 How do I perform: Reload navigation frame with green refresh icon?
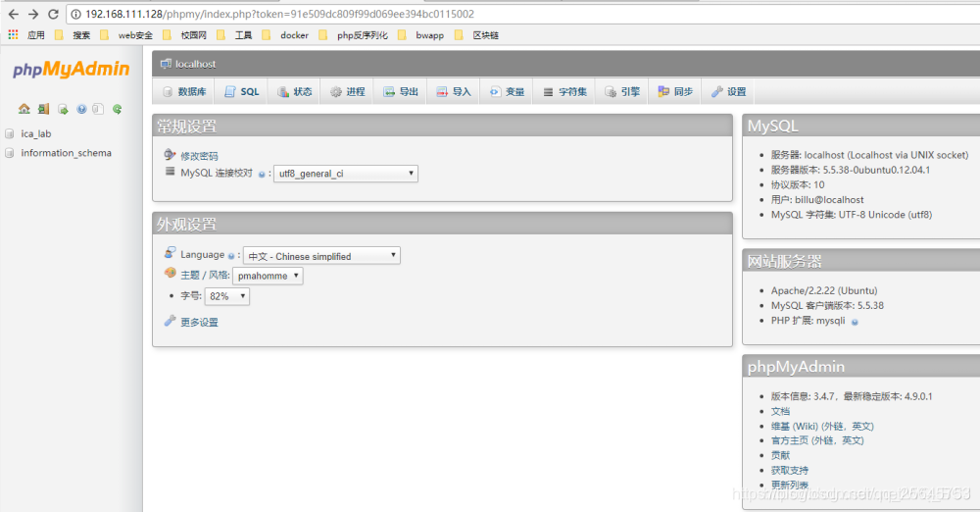117,109
